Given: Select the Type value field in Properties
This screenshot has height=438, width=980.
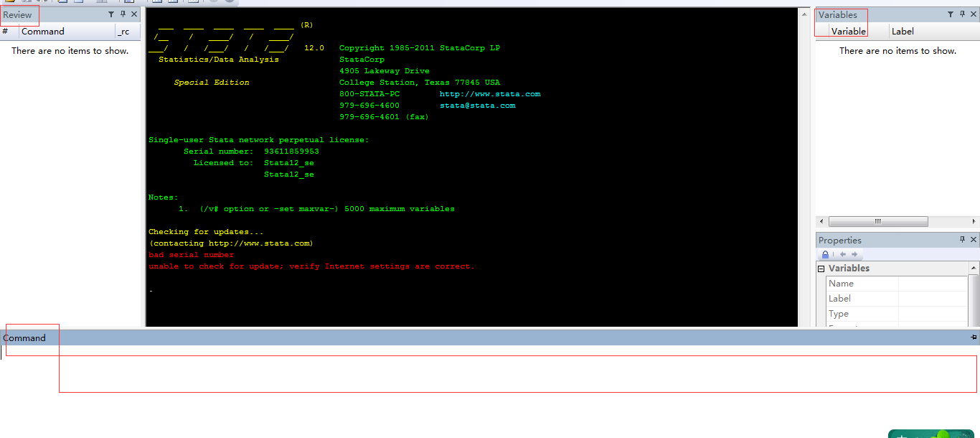Looking at the screenshot, I should [x=933, y=314].
